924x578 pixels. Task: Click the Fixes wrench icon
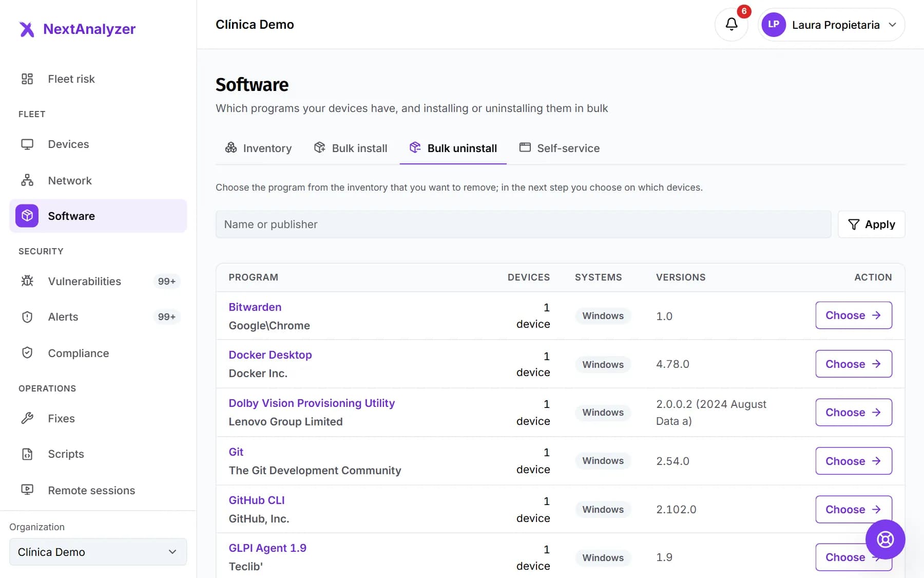click(27, 418)
